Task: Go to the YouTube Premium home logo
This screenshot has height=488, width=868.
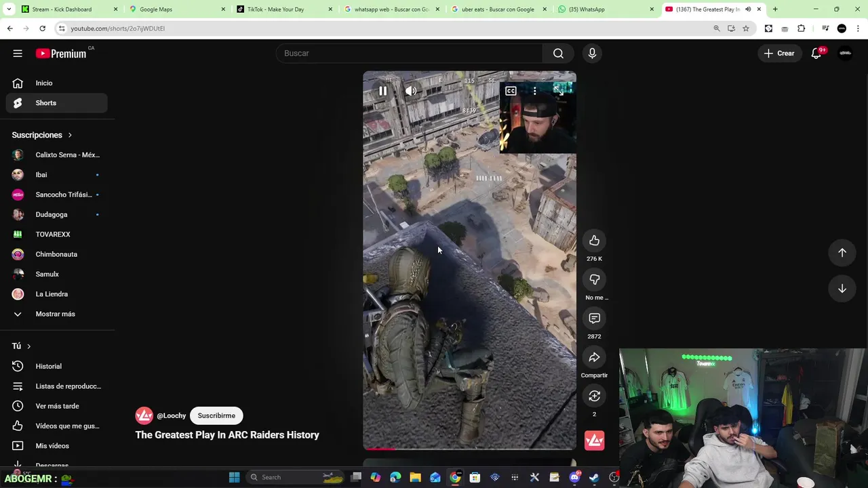Action: [61, 54]
